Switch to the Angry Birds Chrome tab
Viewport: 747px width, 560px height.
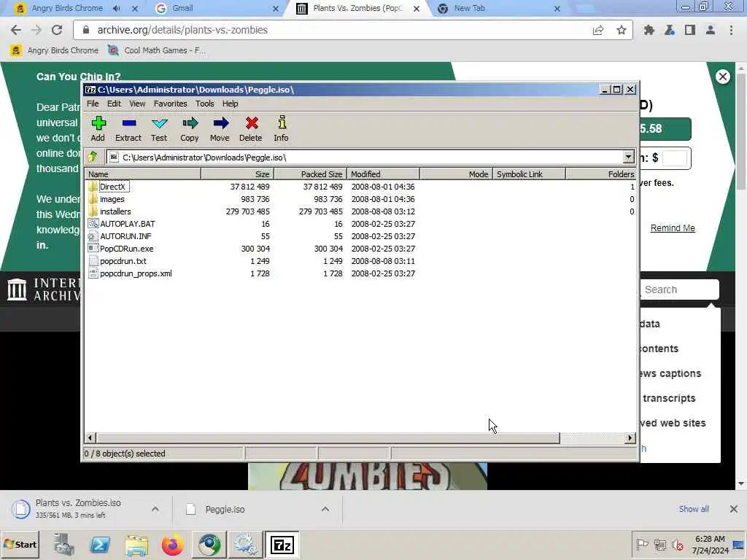[66, 8]
